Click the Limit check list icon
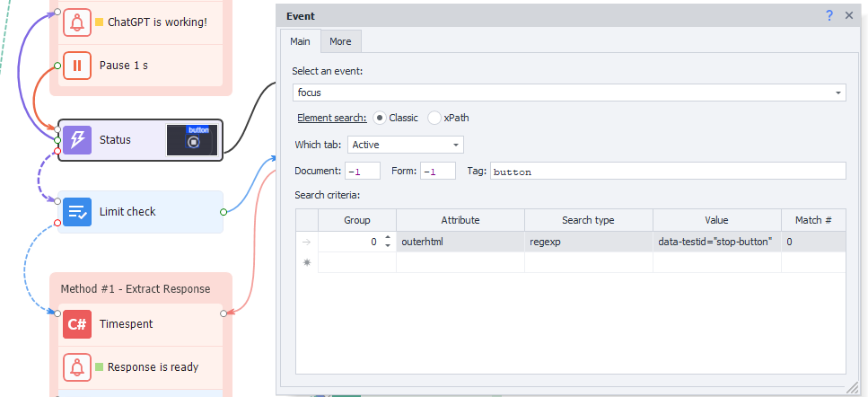868x397 pixels. (x=77, y=212)
